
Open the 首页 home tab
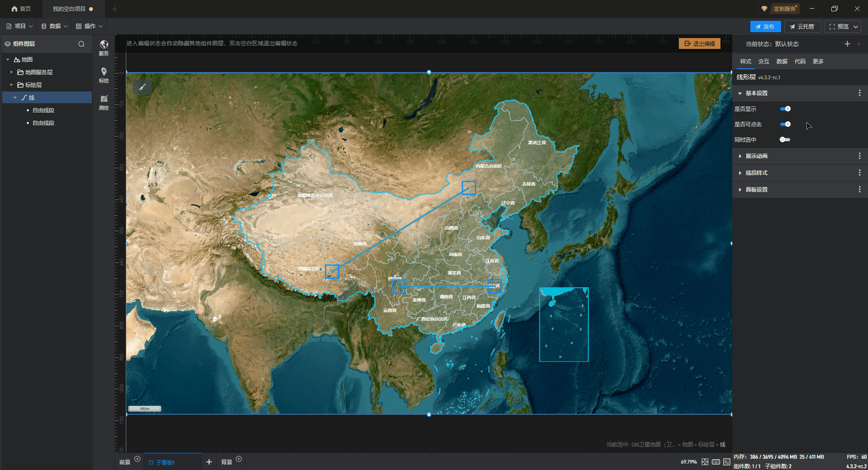[x=21, y=9]
